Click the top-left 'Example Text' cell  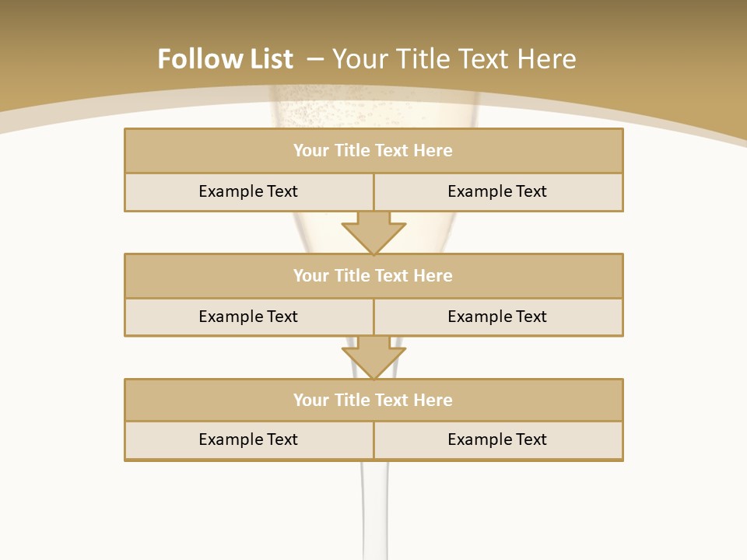click(248, 192)
